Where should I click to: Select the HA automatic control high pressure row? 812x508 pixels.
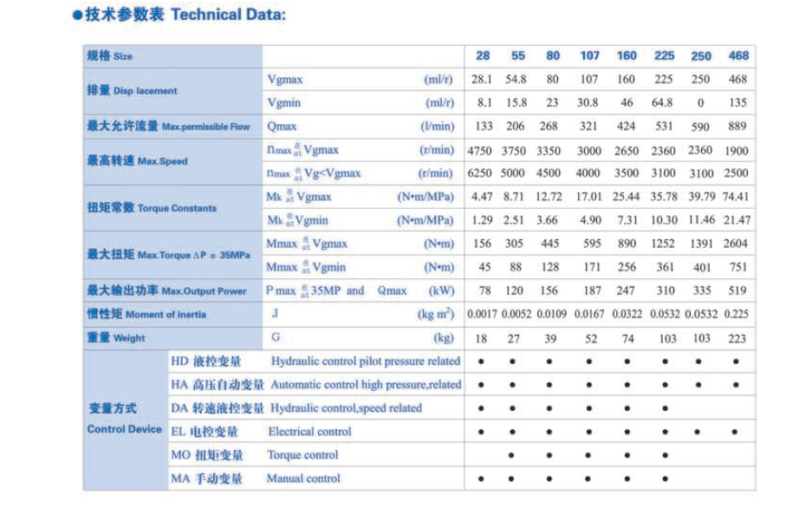tap(316, 384)
